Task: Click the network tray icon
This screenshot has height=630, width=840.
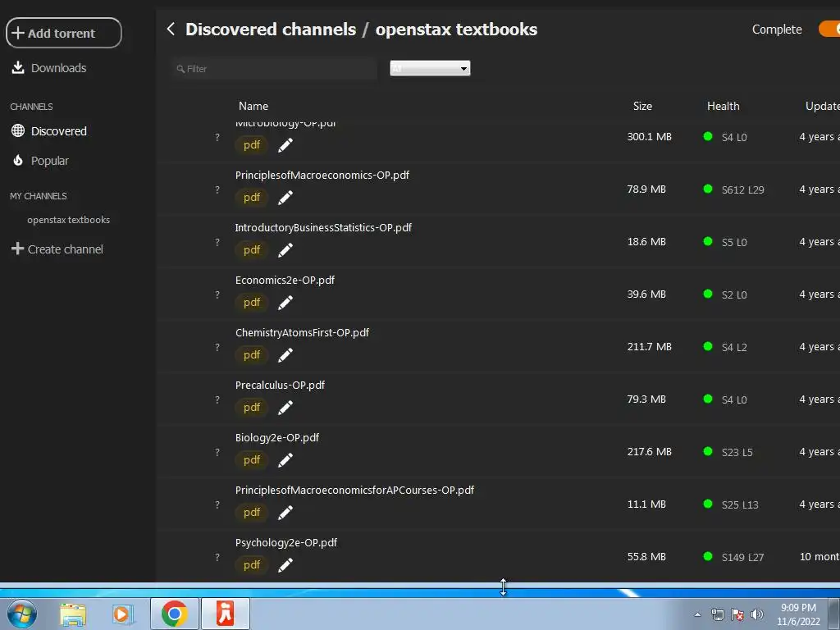Action: click(717, 614)
